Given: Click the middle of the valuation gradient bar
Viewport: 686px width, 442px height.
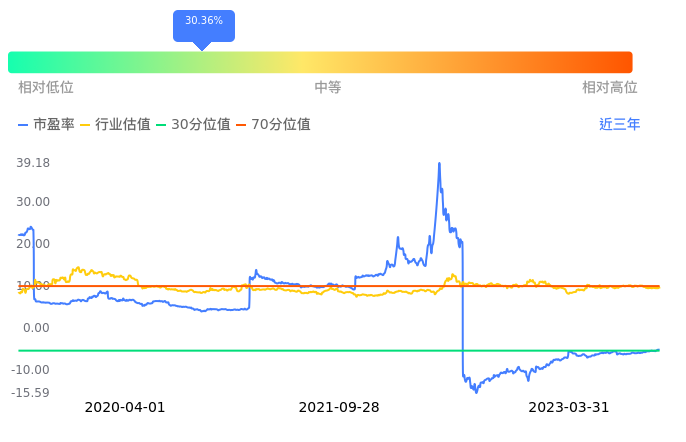Looking at the screenshot, I should [x=320, y=62].
